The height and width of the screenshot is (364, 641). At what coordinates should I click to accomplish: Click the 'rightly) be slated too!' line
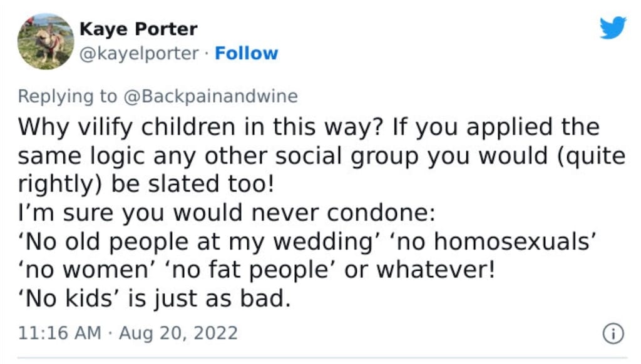(x=146, y=185)
